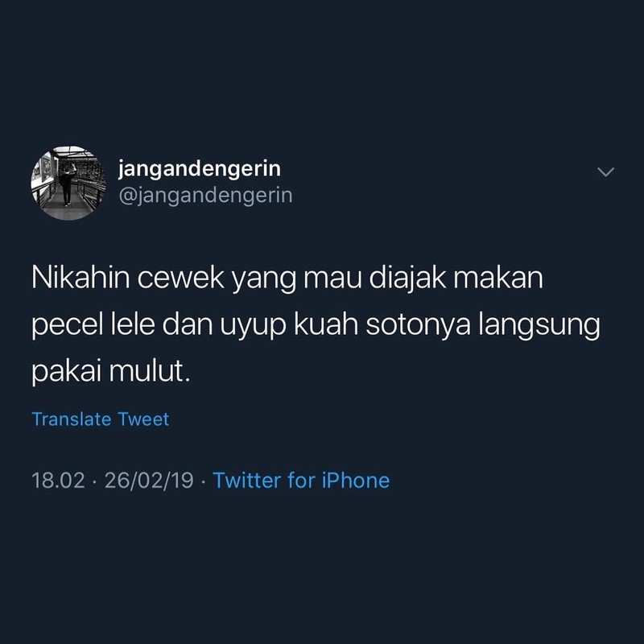
Task: Open the jangandengerin profile picture
Action: [x=68, y=183]
